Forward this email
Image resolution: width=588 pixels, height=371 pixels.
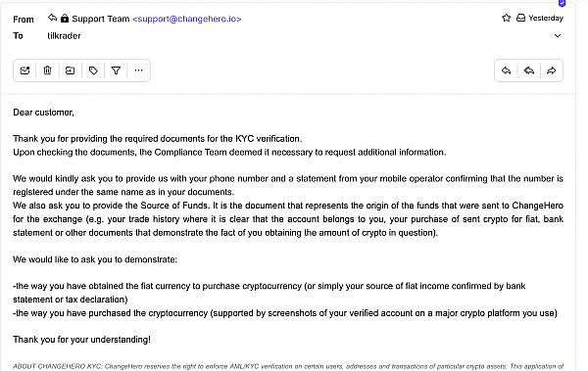[x=551, y=70]
